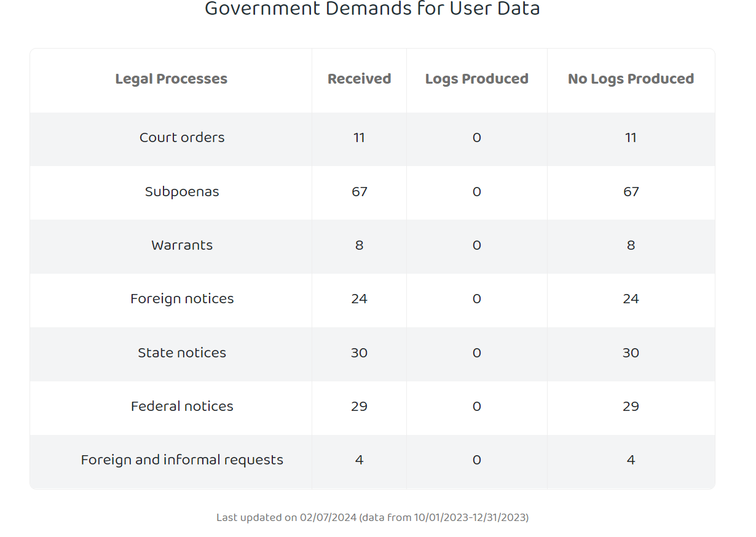Click the Subpoenas row label
The height and width of the screenshot is (537, 756).
(182, 191)
